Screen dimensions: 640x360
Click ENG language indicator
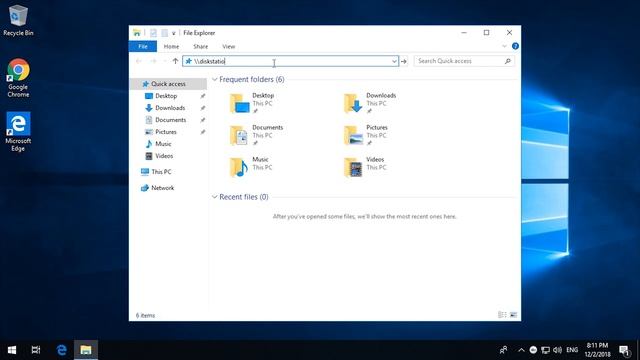point(572,350)
